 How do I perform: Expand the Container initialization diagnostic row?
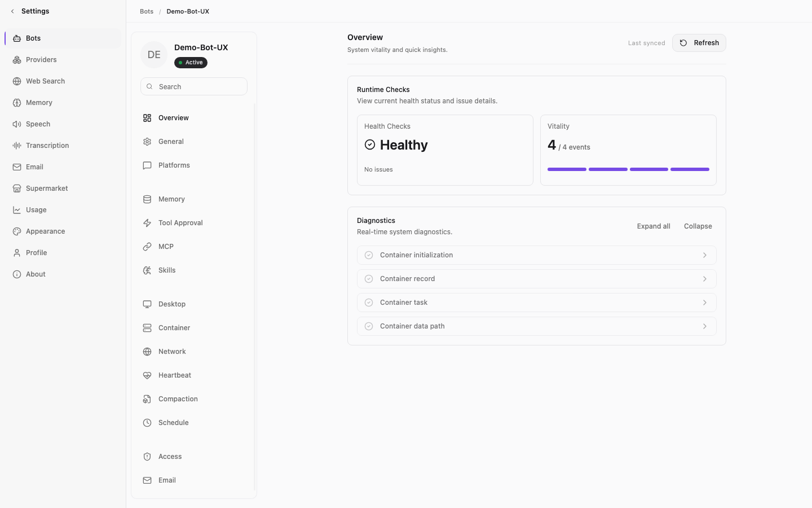click(x=537, y=255)
